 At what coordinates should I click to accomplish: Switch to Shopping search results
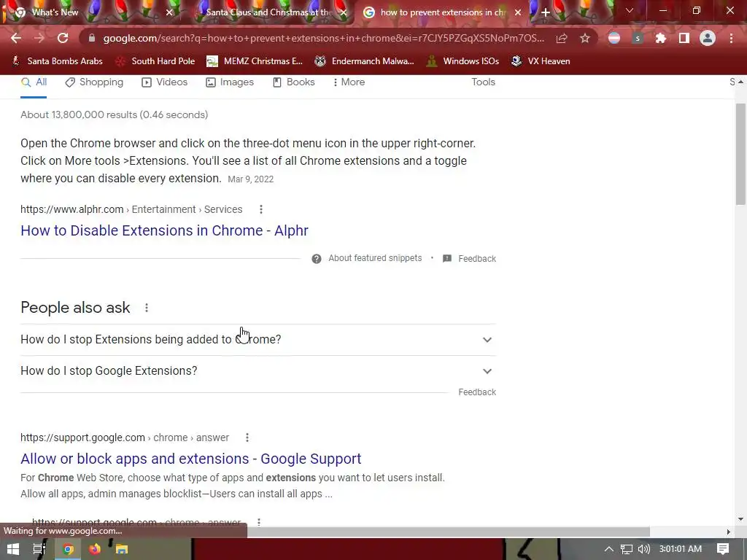(94, 82)
